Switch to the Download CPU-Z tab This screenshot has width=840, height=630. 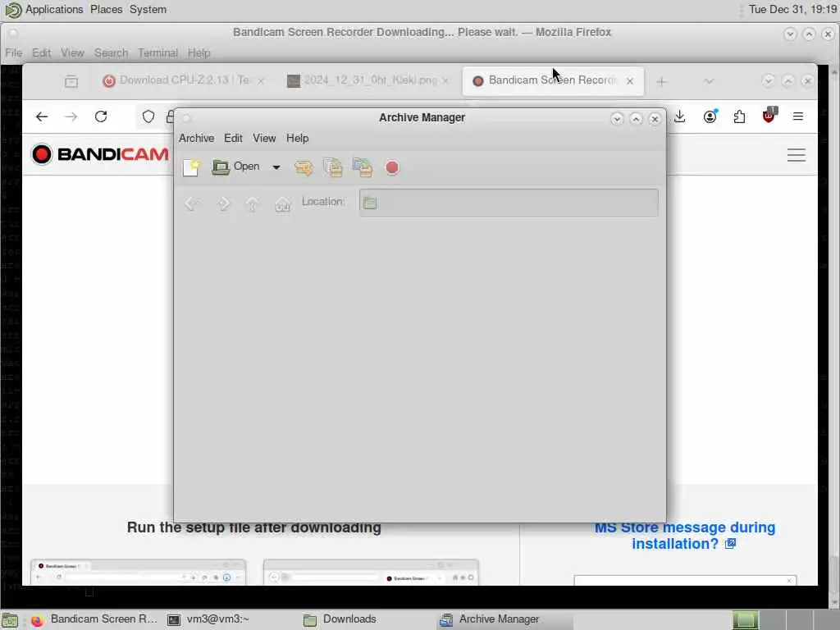click(x=183, y=80)
